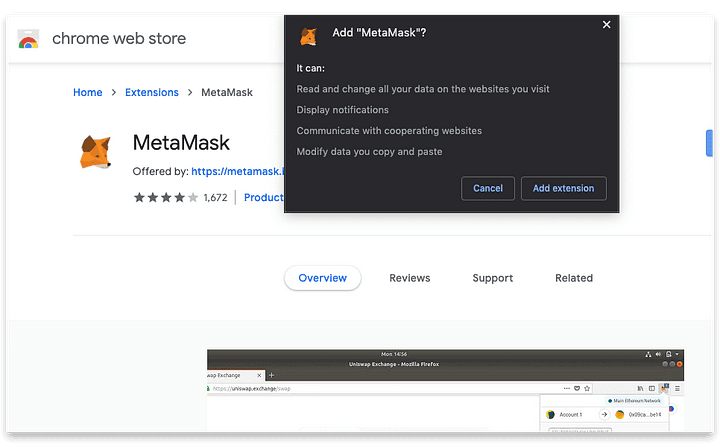The image size is (720, 447).
Task: Click Account 1 avatar in MetaMask preview
Action: coord(550,414)
